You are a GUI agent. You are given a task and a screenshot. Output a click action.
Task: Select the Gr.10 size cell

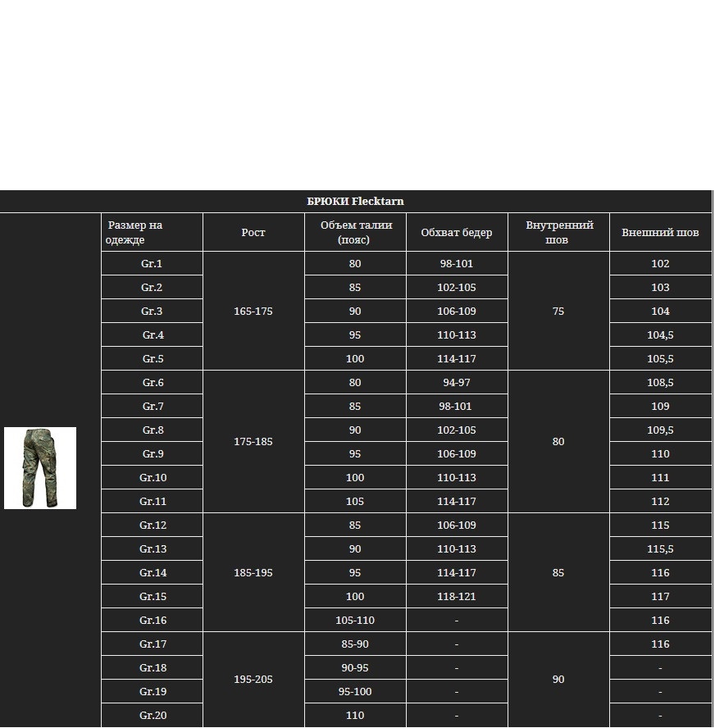click(152, 477)
